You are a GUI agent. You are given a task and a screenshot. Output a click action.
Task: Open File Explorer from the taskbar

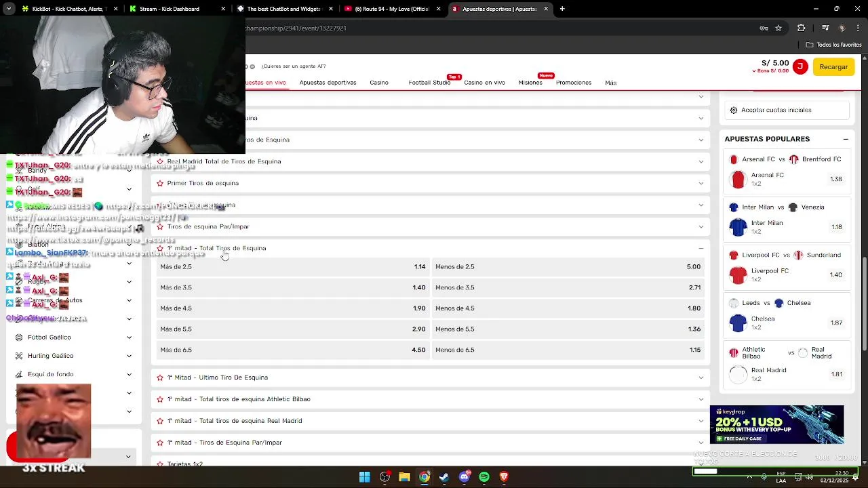404,476
